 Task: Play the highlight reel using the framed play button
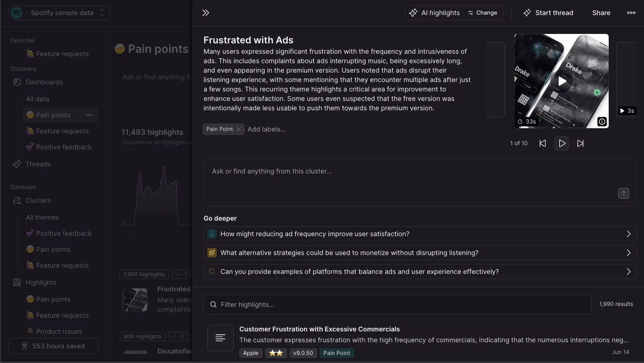coord(562,143)
